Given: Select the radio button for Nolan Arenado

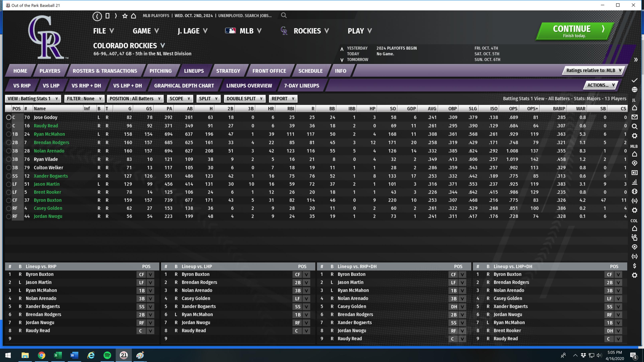Looking at the screenshot, I should (x=9, y=151).
